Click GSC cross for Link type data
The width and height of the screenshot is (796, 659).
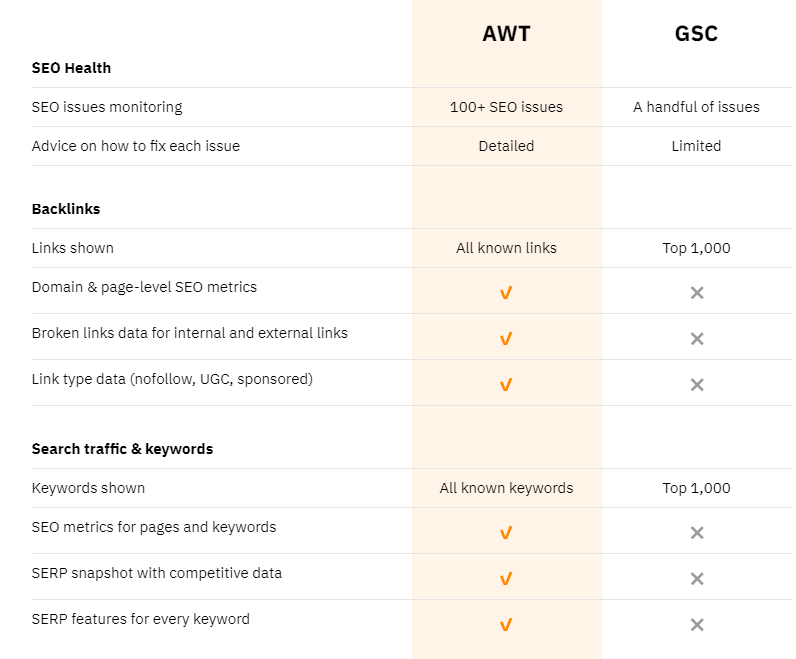(x=697, y=385)
